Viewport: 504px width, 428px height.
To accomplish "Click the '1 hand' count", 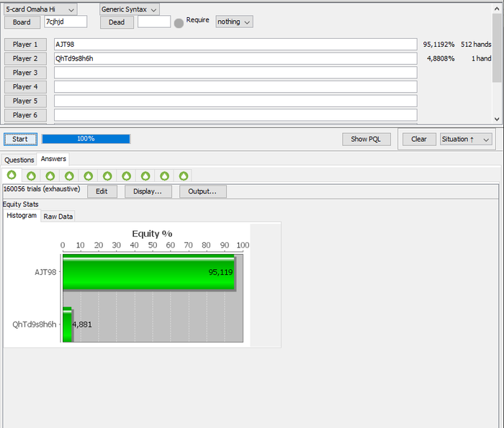I will click(481, 58).
